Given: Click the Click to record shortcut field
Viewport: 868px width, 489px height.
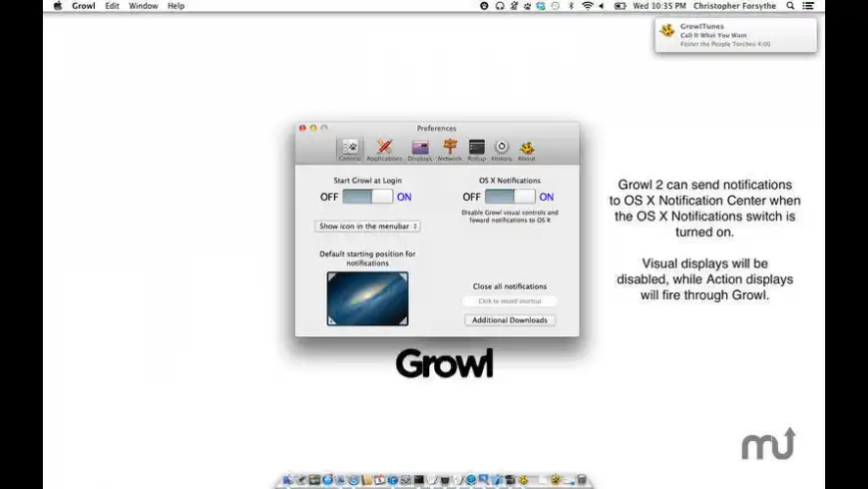Looking at the screenshot, I should (x=509, y=300).
